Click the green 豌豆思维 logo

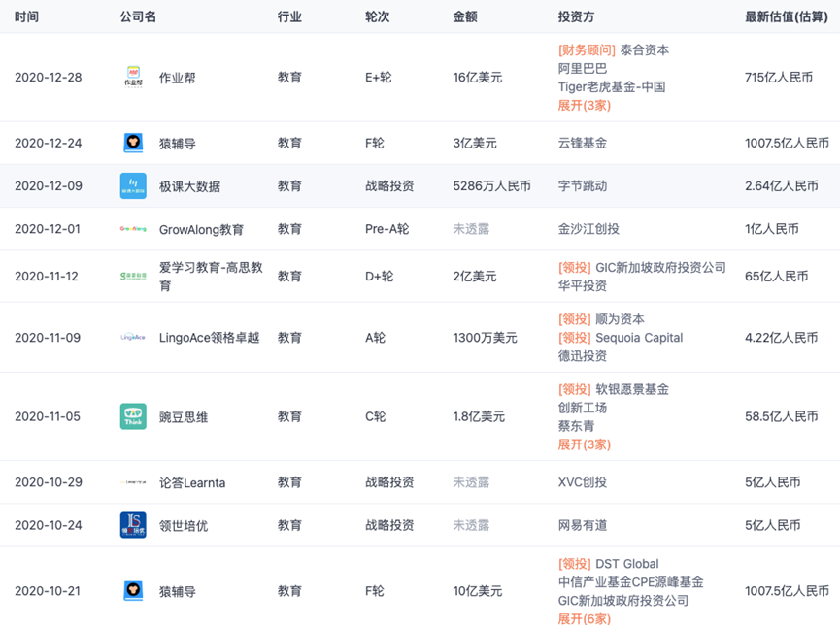(x=132, y=415)
